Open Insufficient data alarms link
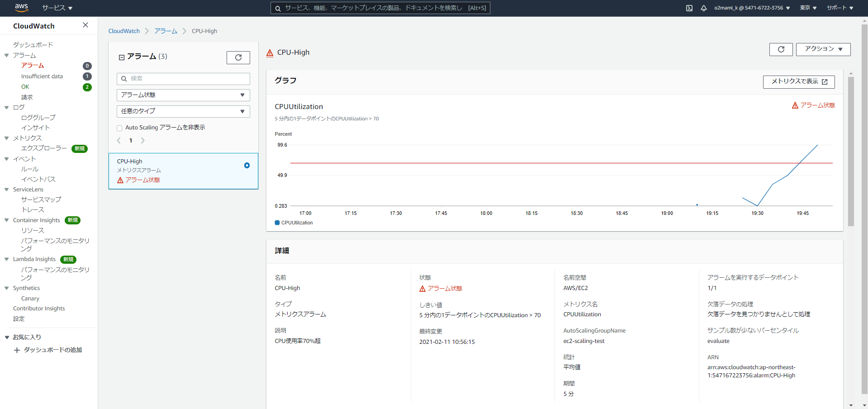Screen dimensions: 868x409 [42, 76]
